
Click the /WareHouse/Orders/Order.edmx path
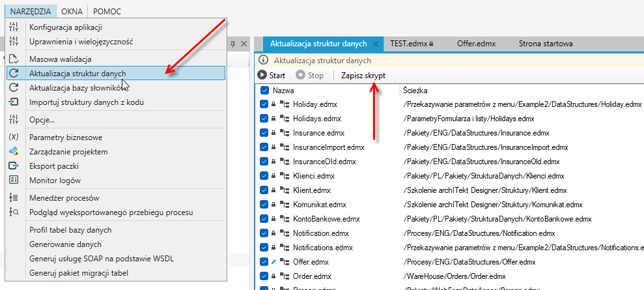pos(455,276)
